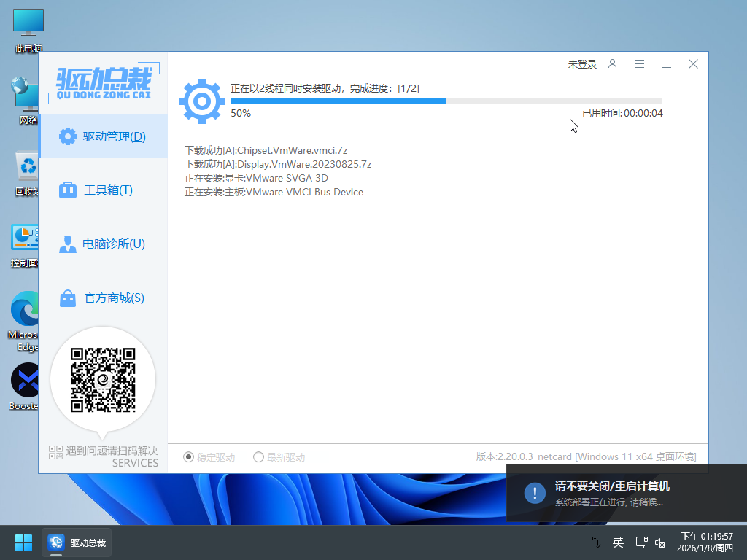Image resolution: width=747 pixels, height=560 pixels.
Task: Click the user account profile icon
Action: 613,64
